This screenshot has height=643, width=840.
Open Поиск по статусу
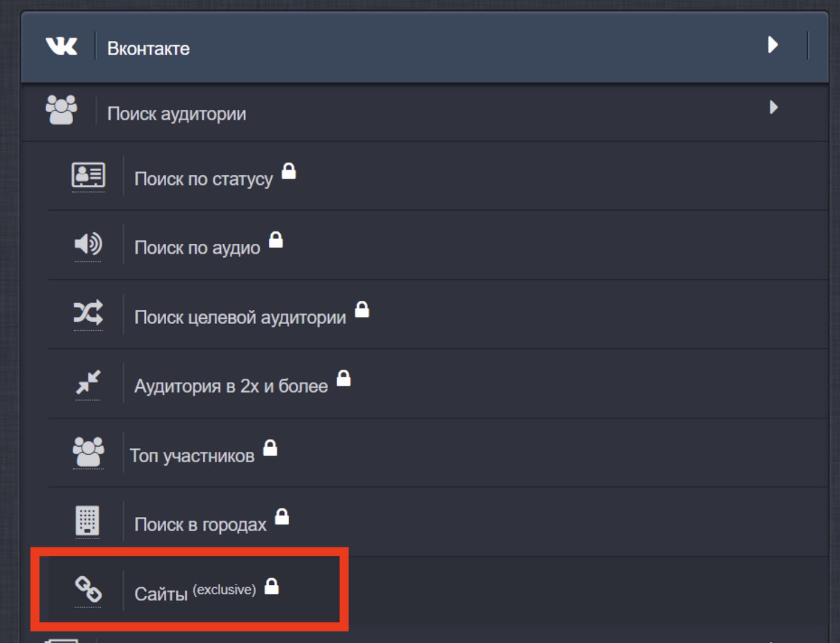(x=203, y=179)
